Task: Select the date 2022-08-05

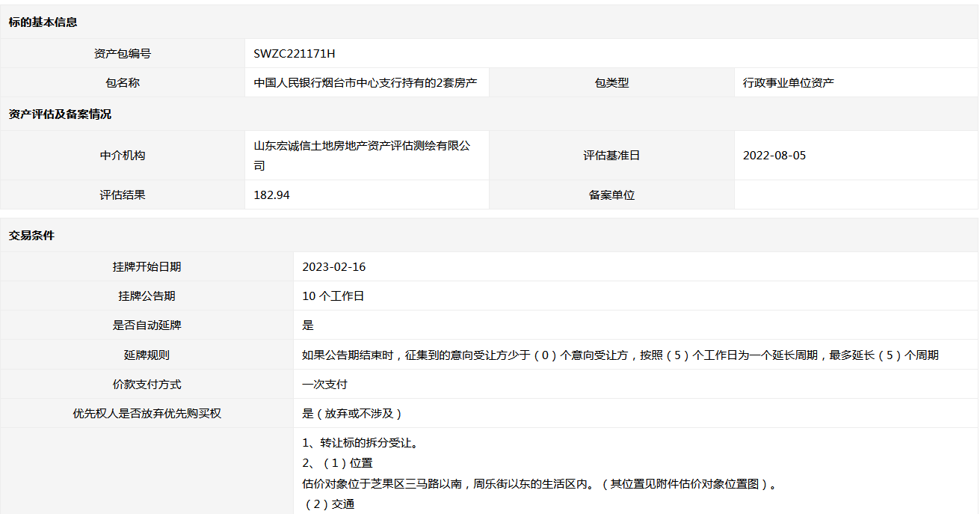Action: 774,156
